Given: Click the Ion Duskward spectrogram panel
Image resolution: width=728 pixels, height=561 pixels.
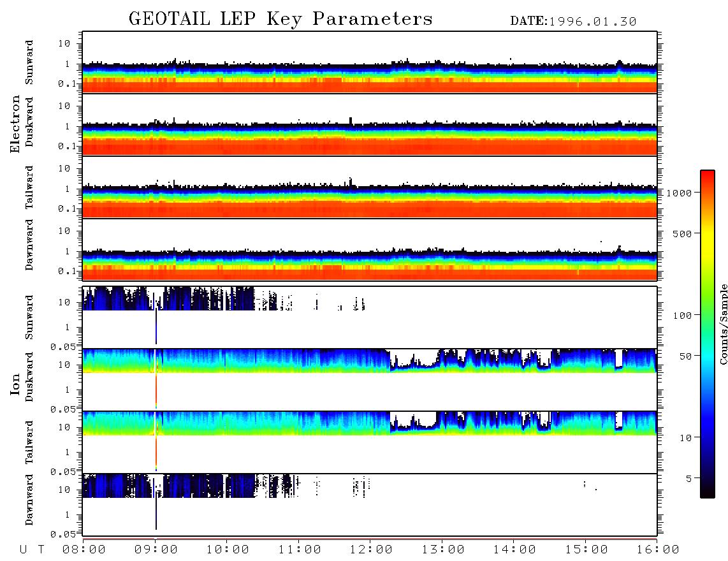Looking at the screenshot, I should (370, 379).
